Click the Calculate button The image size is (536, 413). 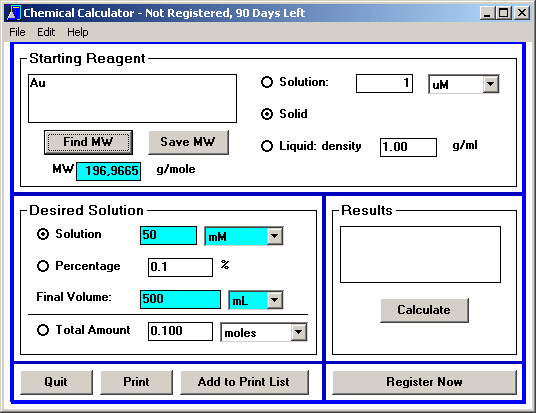[424, 310]
